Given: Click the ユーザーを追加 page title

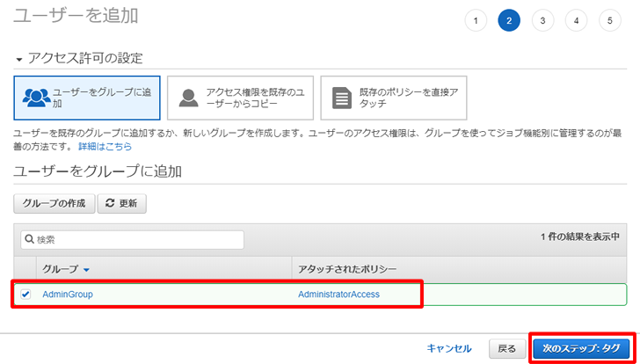Looking at the screenshot, I should (76, 17).
